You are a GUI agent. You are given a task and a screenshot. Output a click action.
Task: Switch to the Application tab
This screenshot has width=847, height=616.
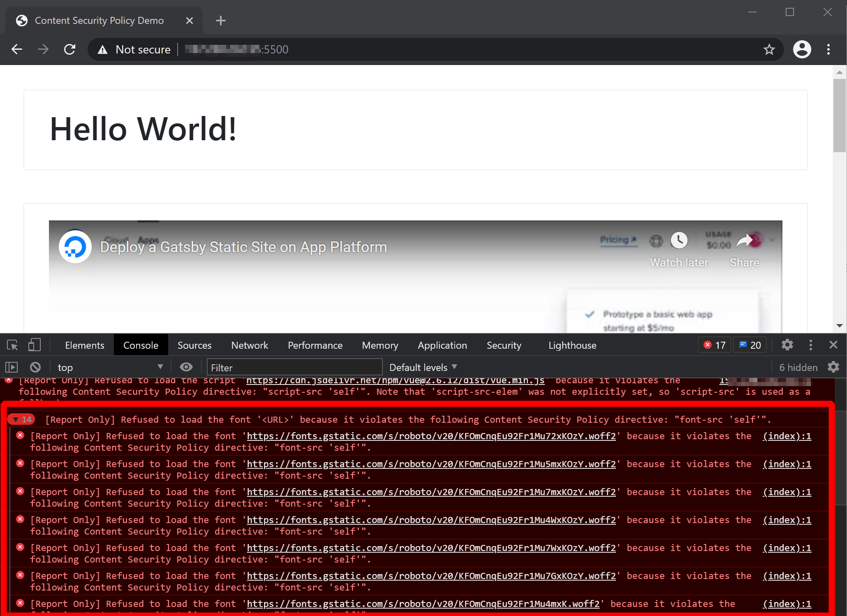click(442, 345)
